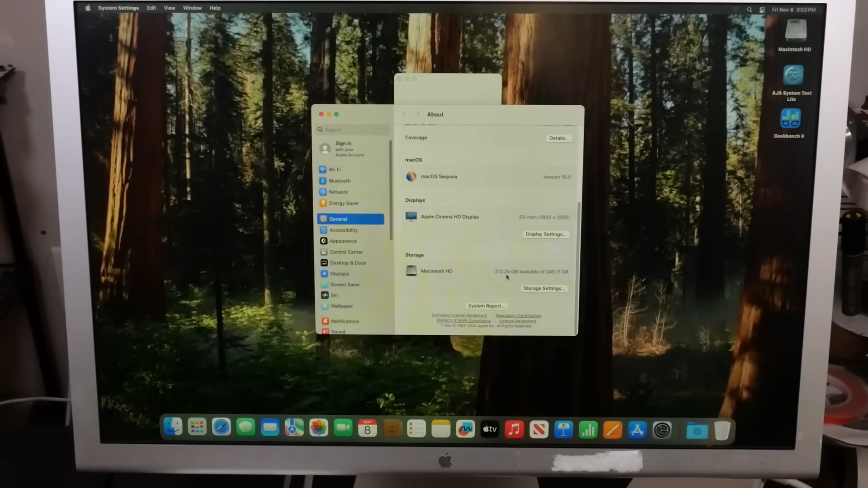Click the forward navigation chevron
This screenshot has height=488, width=868.
point(418,114)
